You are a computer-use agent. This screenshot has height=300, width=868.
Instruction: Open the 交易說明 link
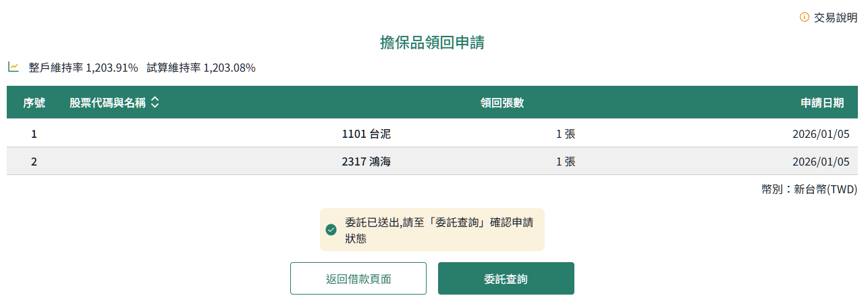(836, 18)
